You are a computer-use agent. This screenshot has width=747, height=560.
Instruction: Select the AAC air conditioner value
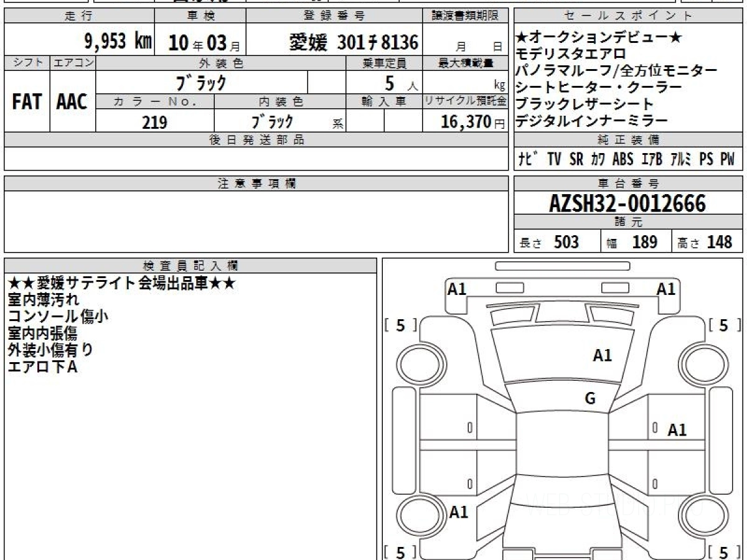[x=72, y=102]
